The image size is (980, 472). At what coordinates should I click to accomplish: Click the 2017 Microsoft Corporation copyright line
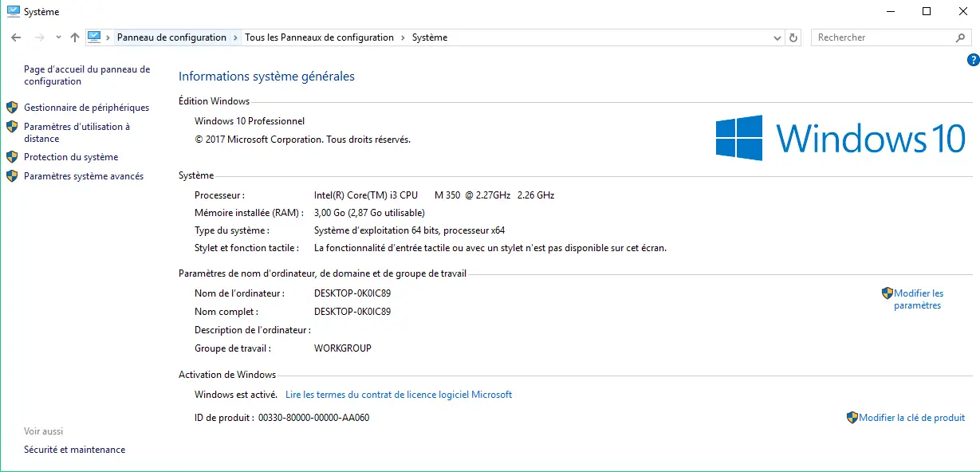pos(302,140)
